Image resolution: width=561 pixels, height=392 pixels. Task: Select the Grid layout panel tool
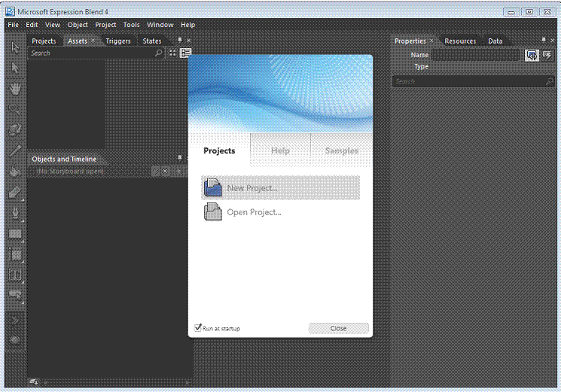point(15,254)
